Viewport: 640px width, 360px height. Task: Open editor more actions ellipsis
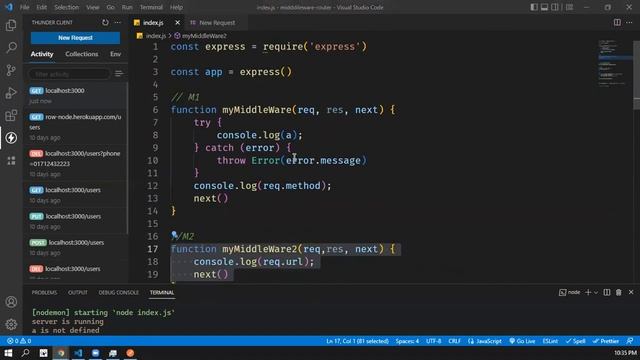click(629, 22)
